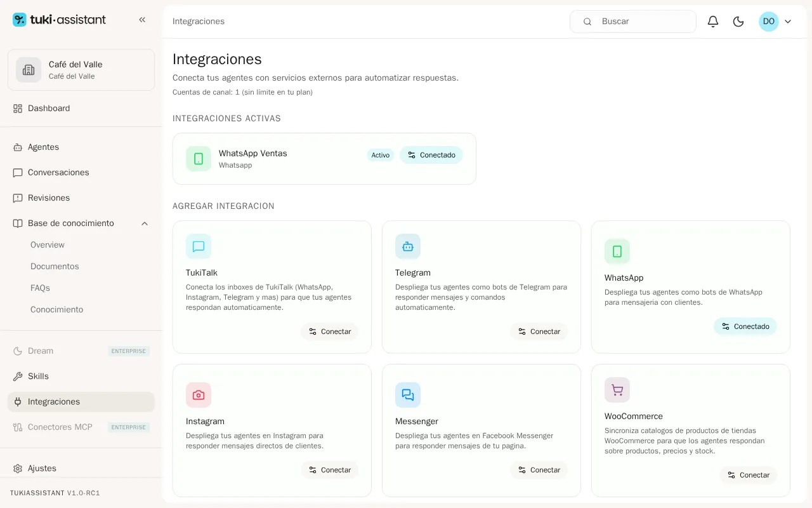Image resolution: width=812 pixels, height=508 pixels.
Task: Click the Buscar search field
Action: 633,22
